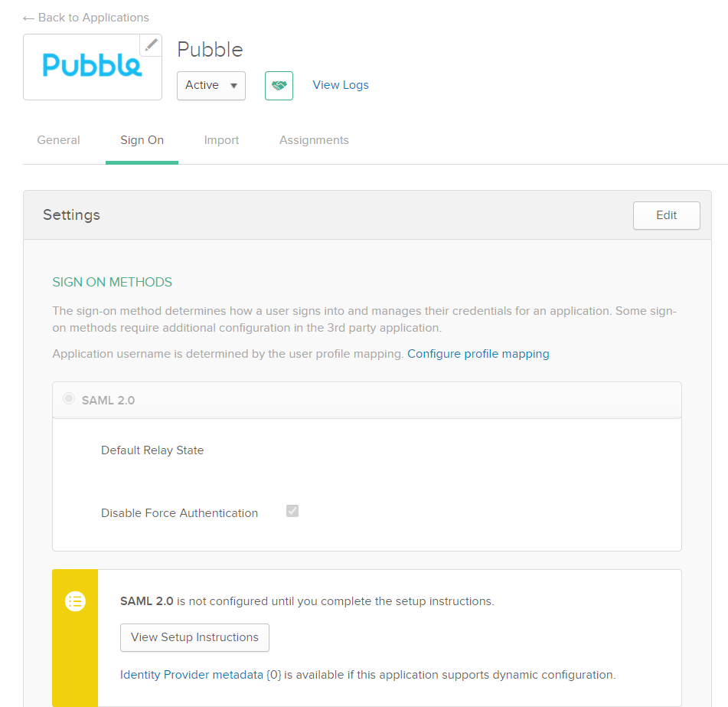Click the View Logs link
The width and height of the screenshot is (728, 707).
click(341, 85)
